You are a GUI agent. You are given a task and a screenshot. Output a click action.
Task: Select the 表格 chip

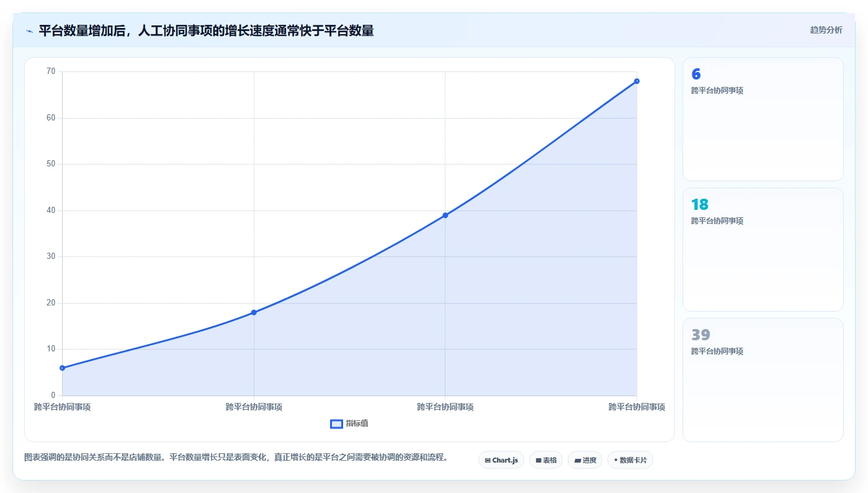[546, 460]
